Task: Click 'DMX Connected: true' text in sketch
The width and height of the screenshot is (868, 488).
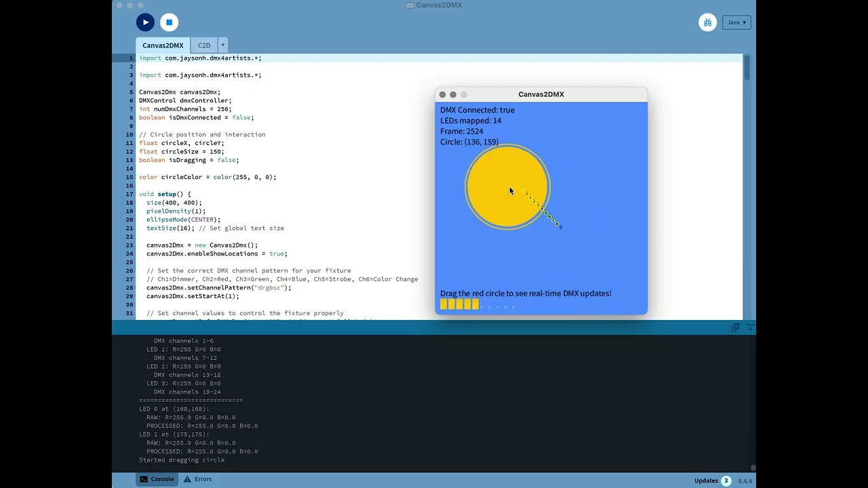Action: point(477,110)
